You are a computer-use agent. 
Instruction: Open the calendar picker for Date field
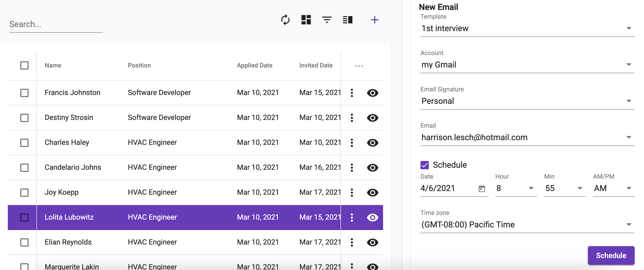(482, 189)
